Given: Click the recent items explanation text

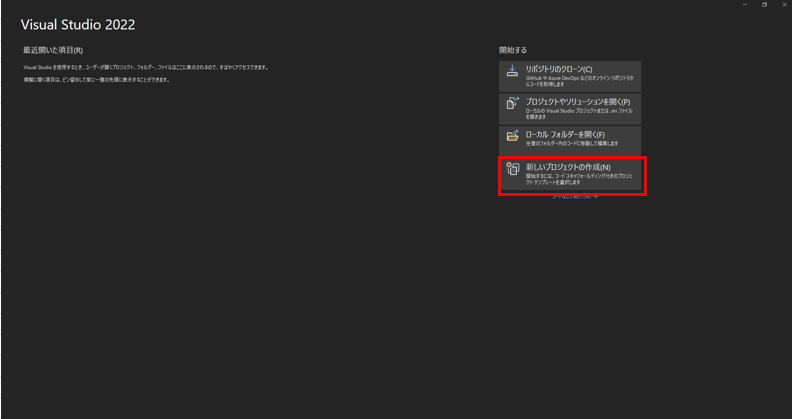Looking at the screenshot, I should tap(145, 67).
